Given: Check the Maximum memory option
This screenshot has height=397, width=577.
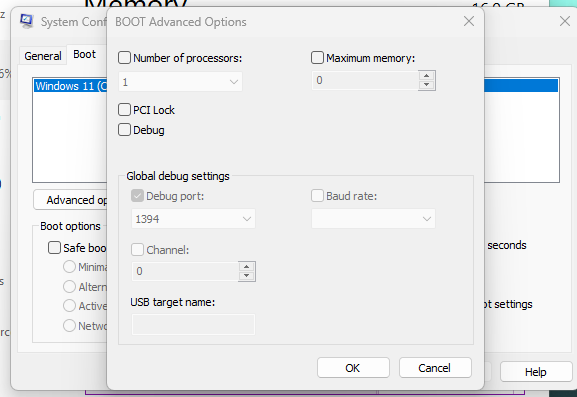Looking at the screenshot, I should pyautogui.click(x=317, y=58).
